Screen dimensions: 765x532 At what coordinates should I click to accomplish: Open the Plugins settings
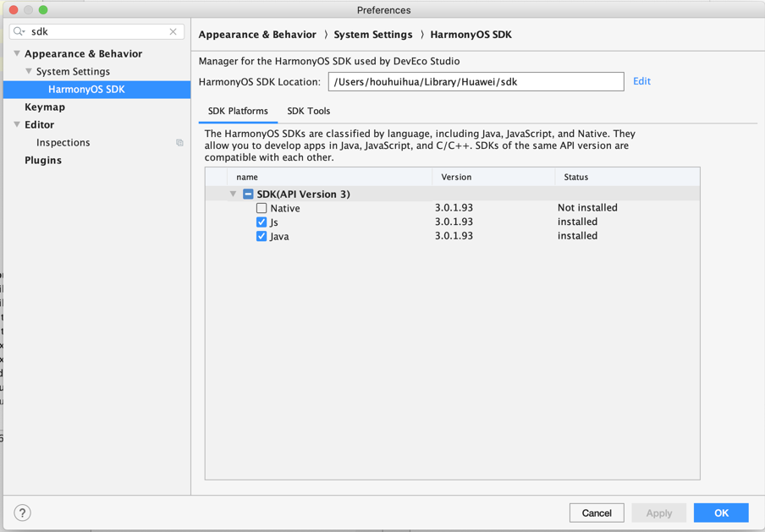pos(43,161)
